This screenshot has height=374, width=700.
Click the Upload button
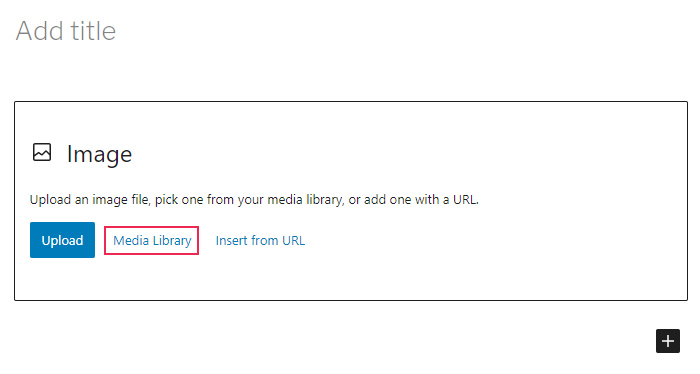62,240
